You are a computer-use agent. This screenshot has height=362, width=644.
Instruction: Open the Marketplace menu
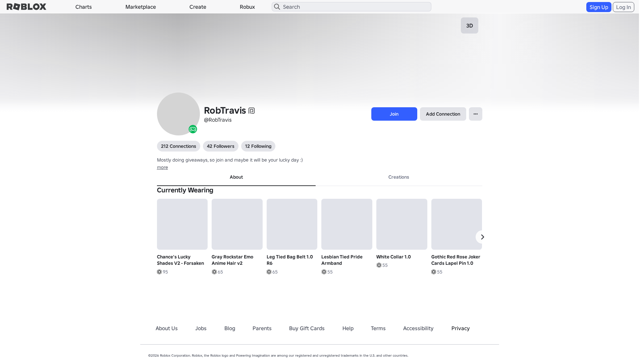pos(141,7)
